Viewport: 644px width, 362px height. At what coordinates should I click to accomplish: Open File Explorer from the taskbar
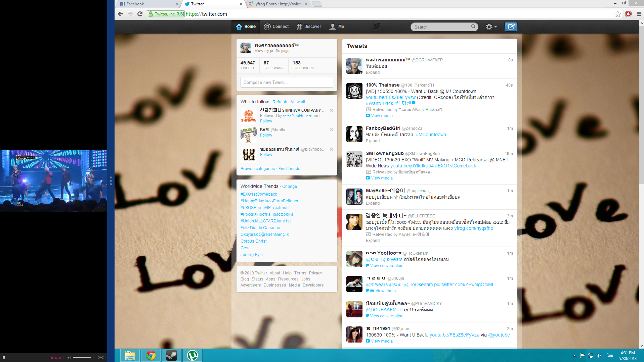pyautogui.click(x=130, y=355)
